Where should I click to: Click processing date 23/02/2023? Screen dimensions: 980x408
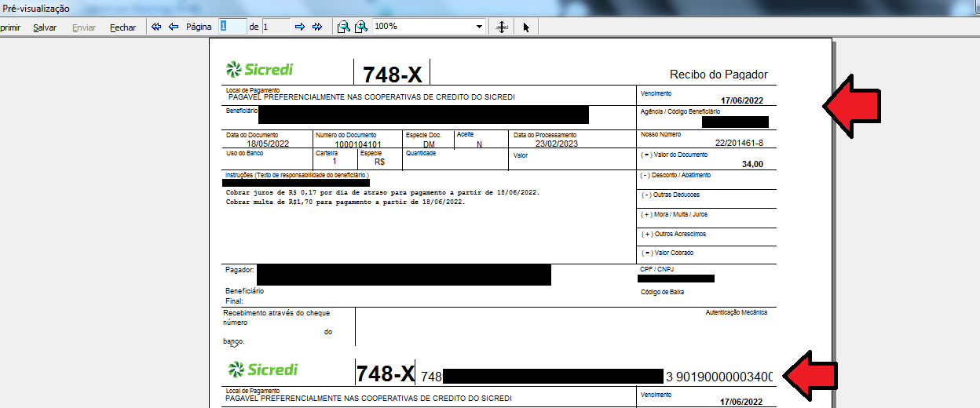point(557,144)
